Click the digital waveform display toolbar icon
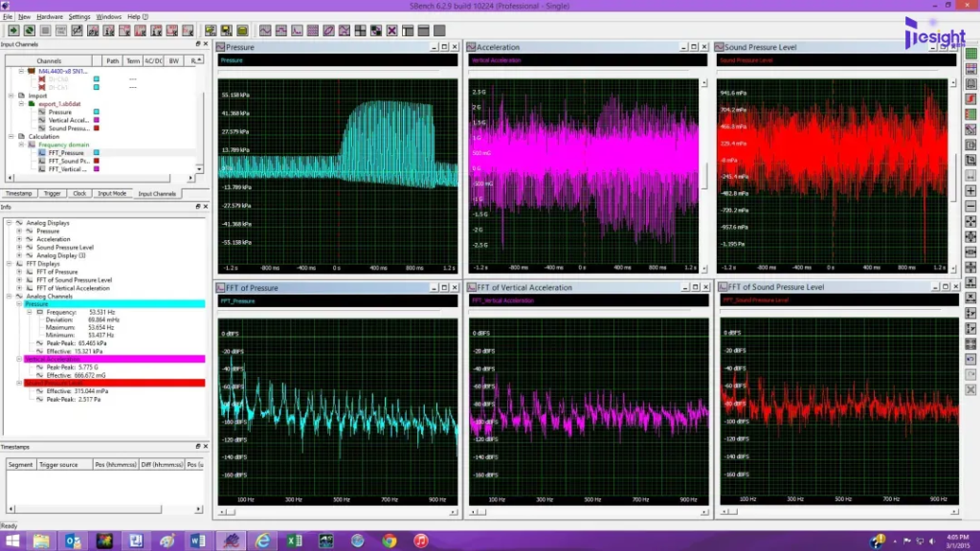This screenshot has height=551, width=980. tap(281, 31)
